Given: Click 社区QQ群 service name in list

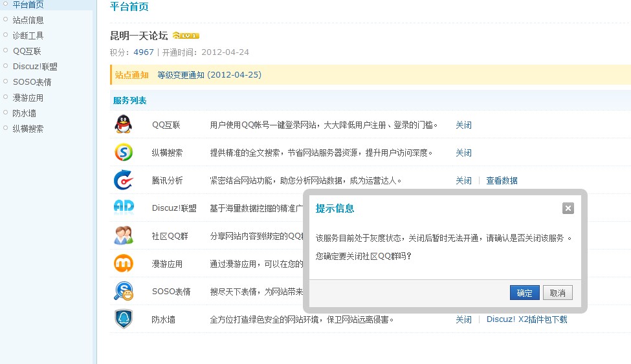Looking at the screenshot, I should coord(170,236).
